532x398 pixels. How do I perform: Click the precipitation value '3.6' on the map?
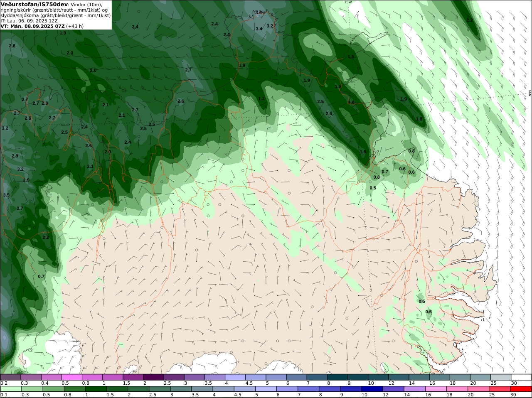(259, 12)
